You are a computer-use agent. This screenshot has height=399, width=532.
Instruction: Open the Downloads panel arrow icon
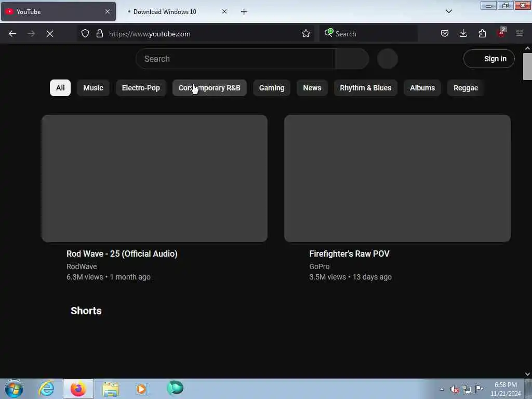pos(463,34)
